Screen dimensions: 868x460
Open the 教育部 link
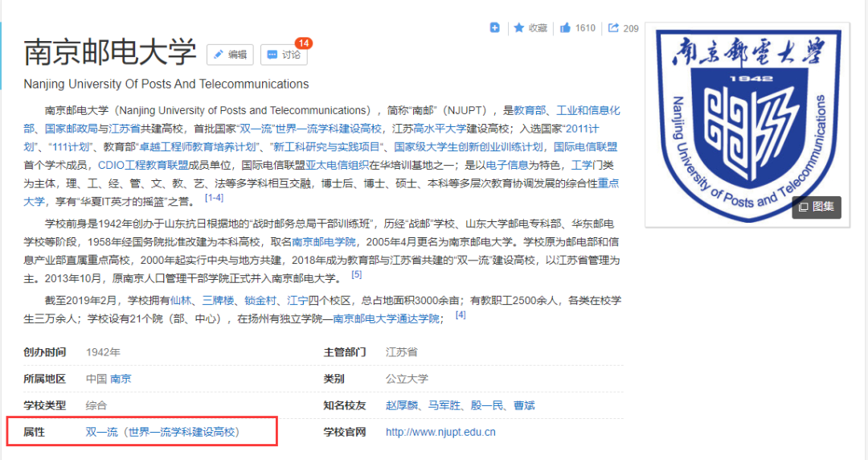[529, 110]
